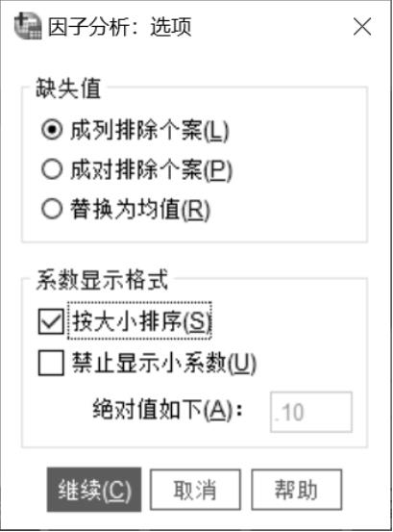Confirm with the 继续(C) button
The height and width of the screenshot is (532, 393).
(94, 490)
